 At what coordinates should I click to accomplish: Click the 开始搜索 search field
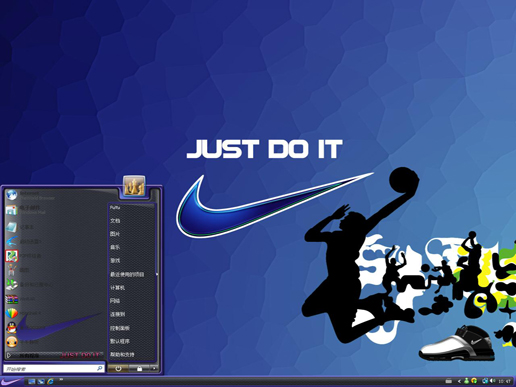point(54,368)
